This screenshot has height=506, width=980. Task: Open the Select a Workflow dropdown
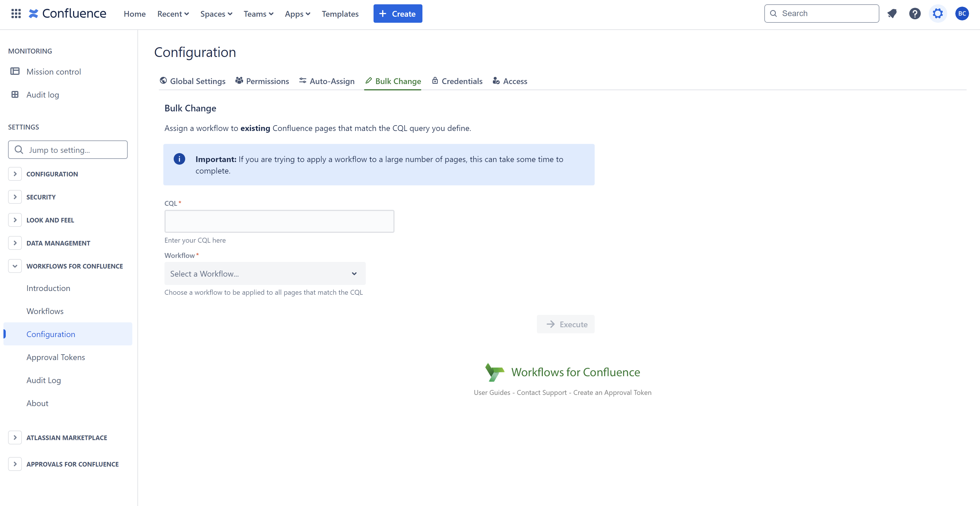pos(265,273)
